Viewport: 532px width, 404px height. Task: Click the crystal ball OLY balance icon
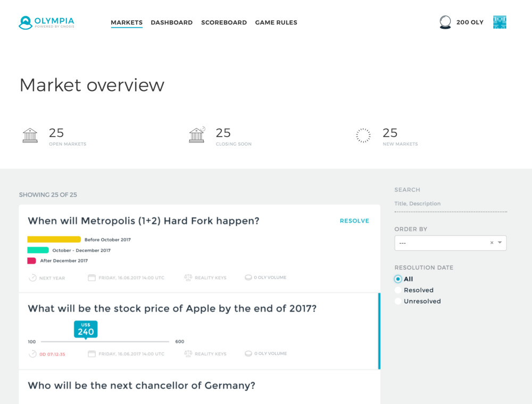coord(445,22)
